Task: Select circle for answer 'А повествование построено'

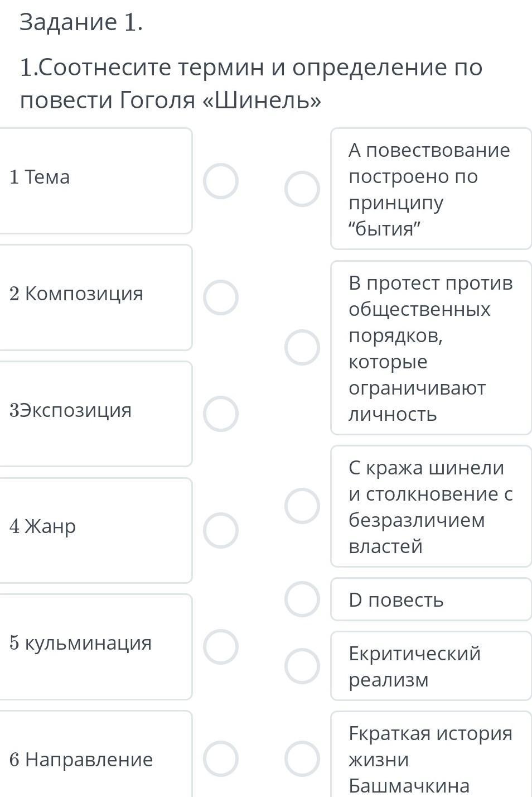Action: (x=302, y=189)
